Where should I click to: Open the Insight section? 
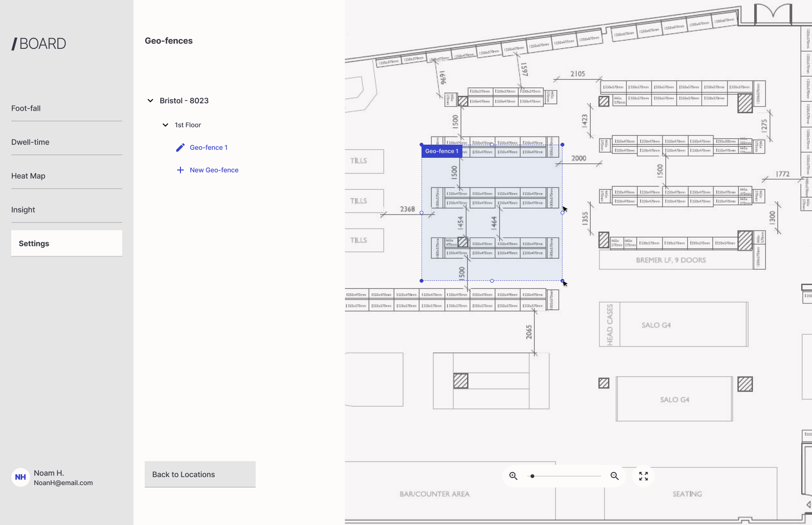(x=66, y=210)
